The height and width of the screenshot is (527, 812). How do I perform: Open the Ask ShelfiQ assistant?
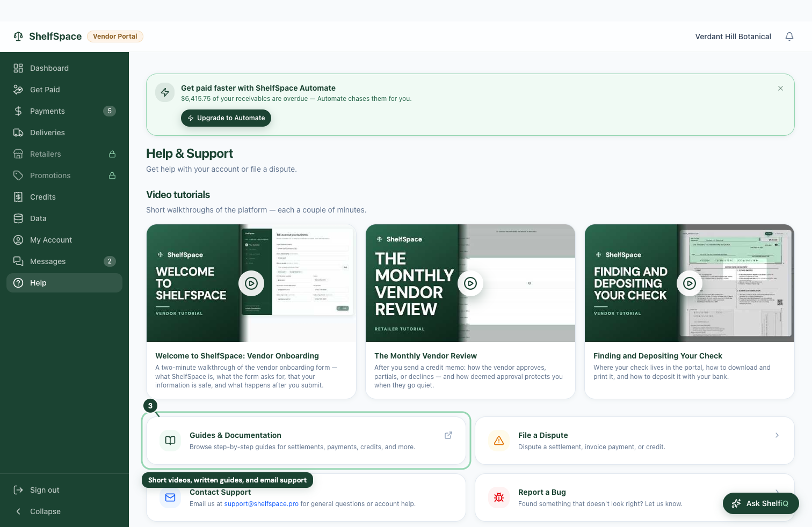761,503
